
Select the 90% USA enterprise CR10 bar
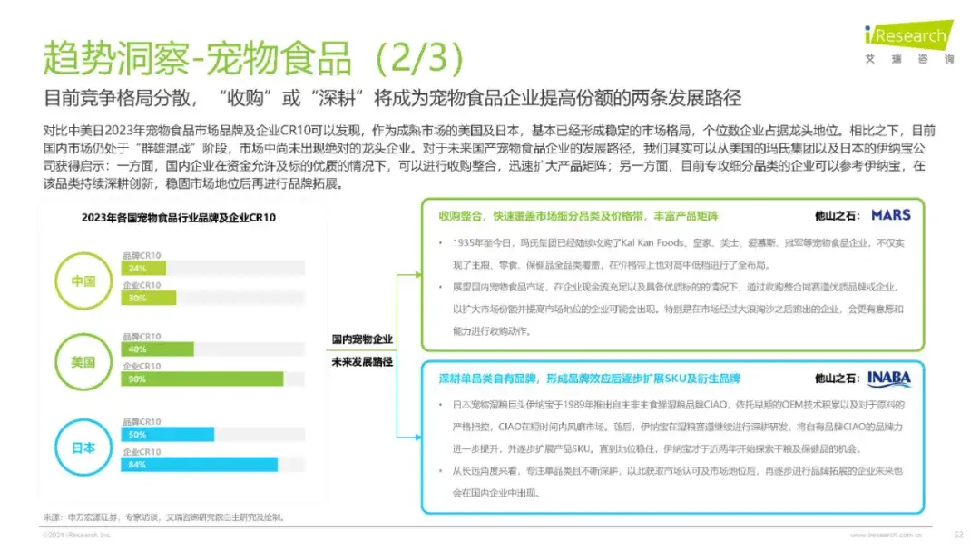coord(202,379)
